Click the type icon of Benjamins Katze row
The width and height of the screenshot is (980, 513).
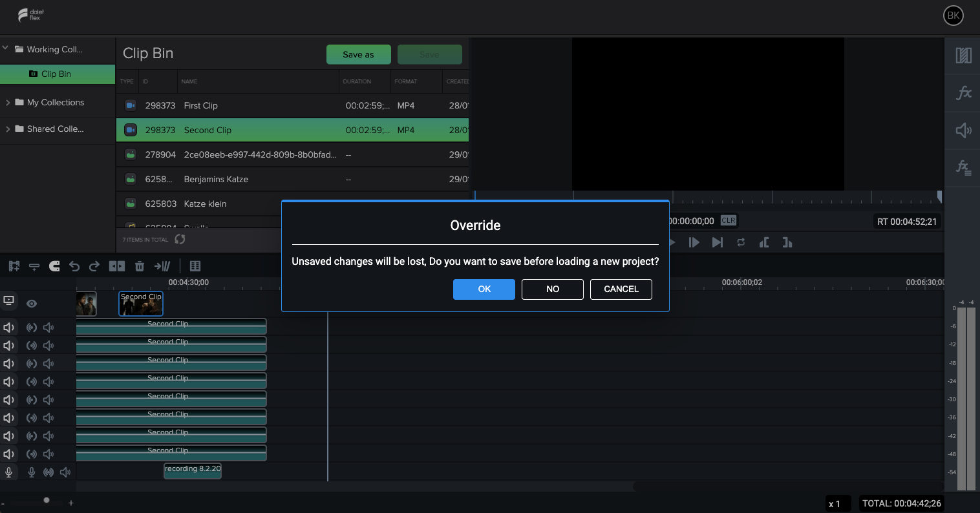click(131, 179)
